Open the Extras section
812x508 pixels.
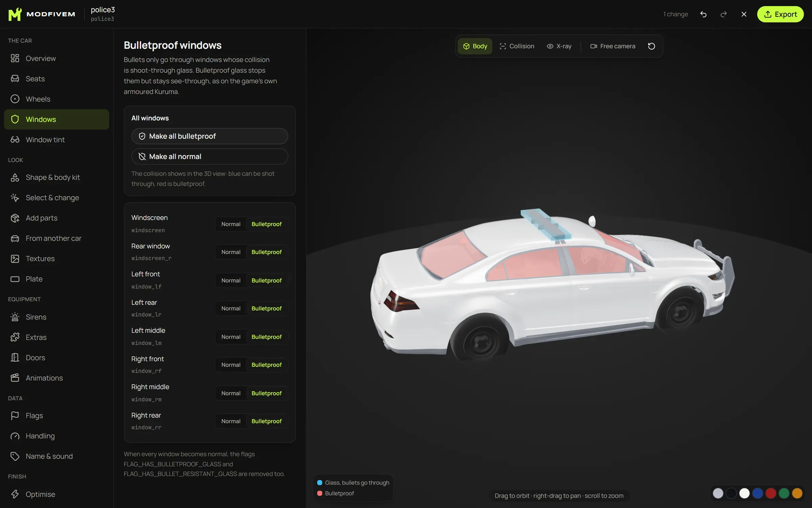click(x=57, y=337)
